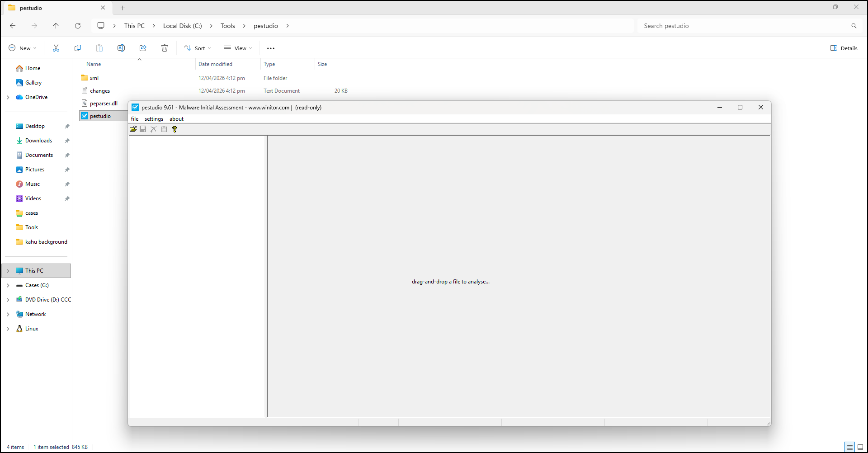Click pestudio in the address breadcrumb

tap(266, 26)
